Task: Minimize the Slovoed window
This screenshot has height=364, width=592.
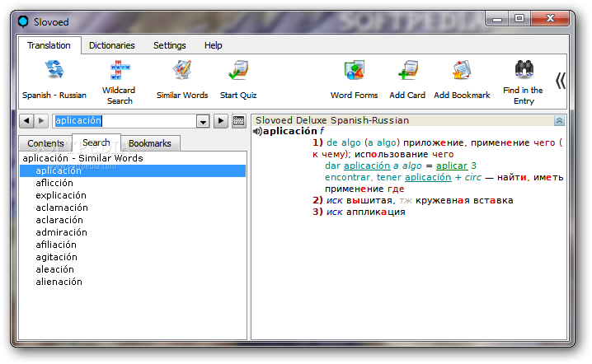Action: click(x=497, y=19)
